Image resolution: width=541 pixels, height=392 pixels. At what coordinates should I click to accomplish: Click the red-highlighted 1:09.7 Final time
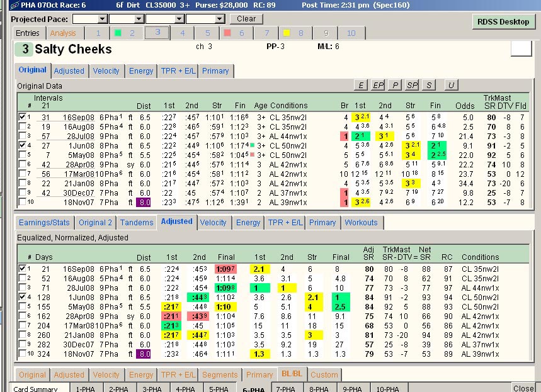pyautogui.click(x=225, y=269)
